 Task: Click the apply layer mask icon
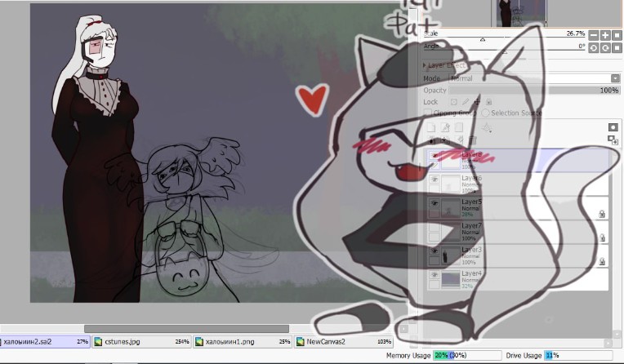point(613,140)
